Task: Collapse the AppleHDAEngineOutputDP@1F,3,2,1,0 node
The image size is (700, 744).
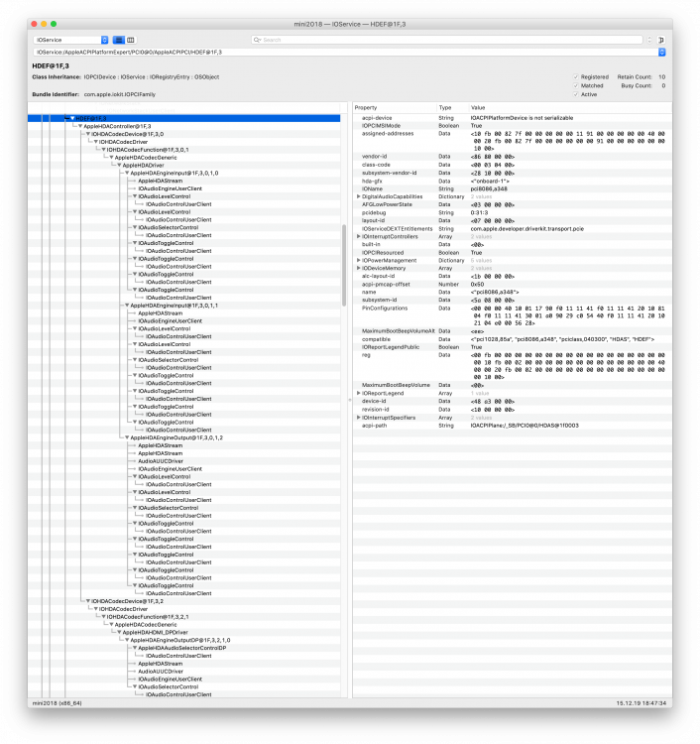Action: [127, 640]
